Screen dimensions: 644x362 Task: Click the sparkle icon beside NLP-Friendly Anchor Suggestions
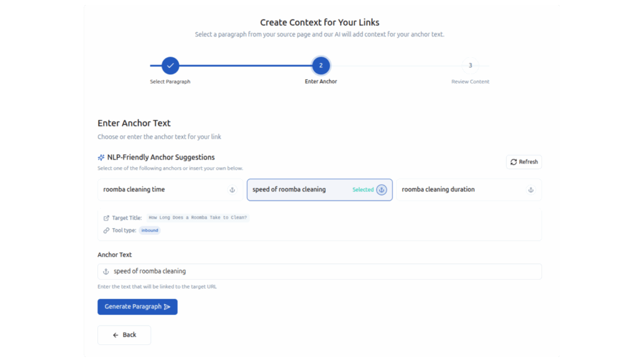coord(101,158)
